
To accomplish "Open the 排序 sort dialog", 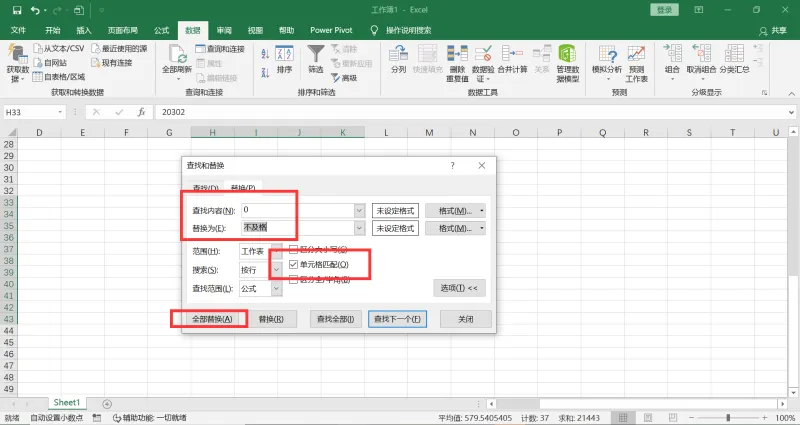I will click(x=284, y=60).
